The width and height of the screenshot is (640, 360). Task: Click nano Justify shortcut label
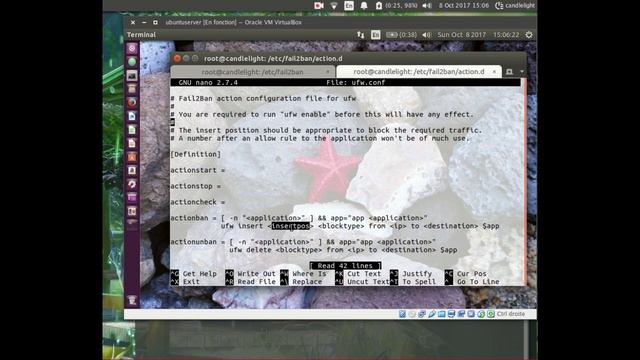tap(417, 274)
